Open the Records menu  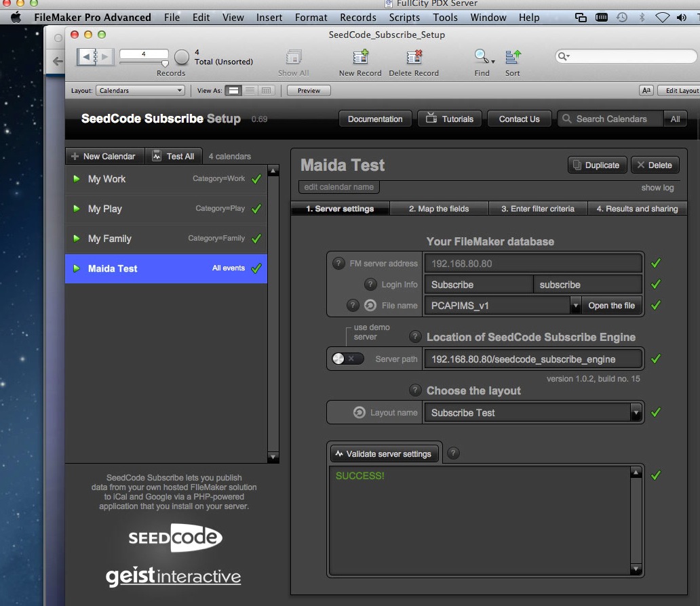[358, 18]
